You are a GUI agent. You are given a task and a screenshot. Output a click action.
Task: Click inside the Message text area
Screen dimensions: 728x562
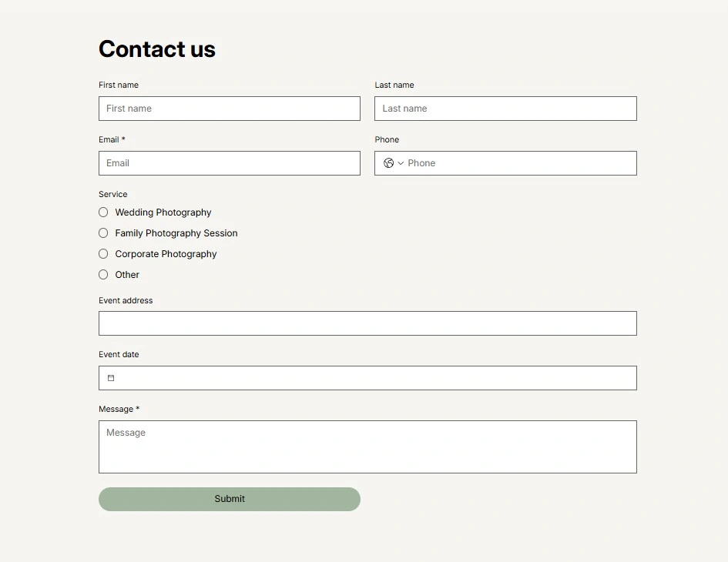pos(367,447)
